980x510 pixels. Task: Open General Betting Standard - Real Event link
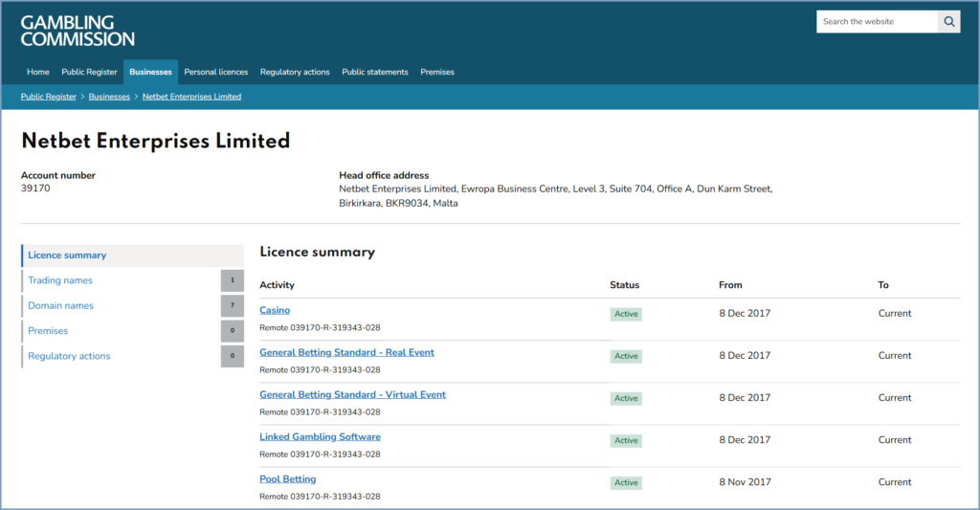[x=346, y=352]
